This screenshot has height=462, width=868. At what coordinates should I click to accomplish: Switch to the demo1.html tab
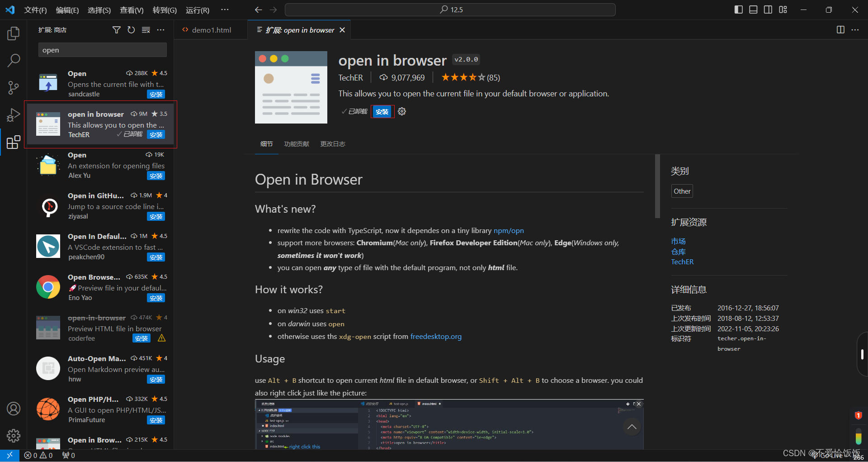[211, 30]
